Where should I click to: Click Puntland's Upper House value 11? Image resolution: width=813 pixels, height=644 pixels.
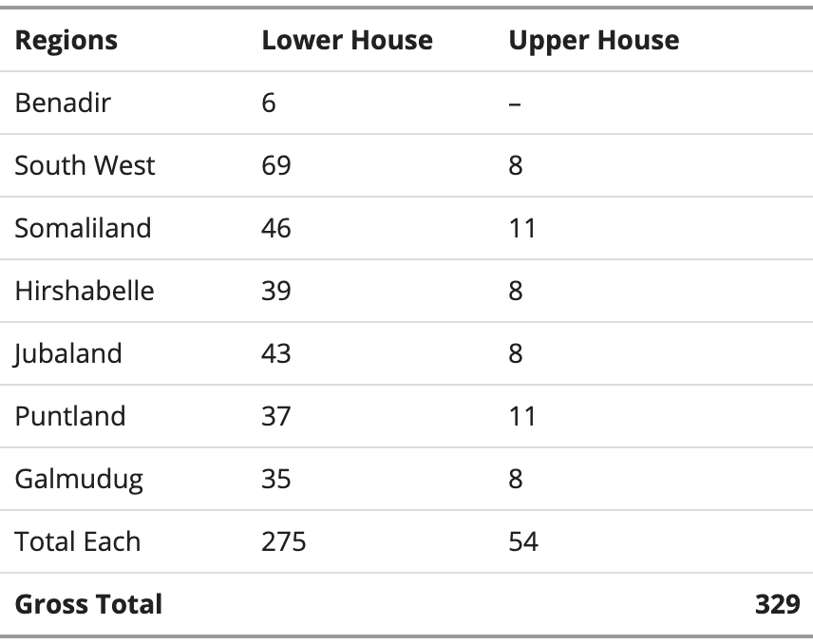[x=522, y=416]
